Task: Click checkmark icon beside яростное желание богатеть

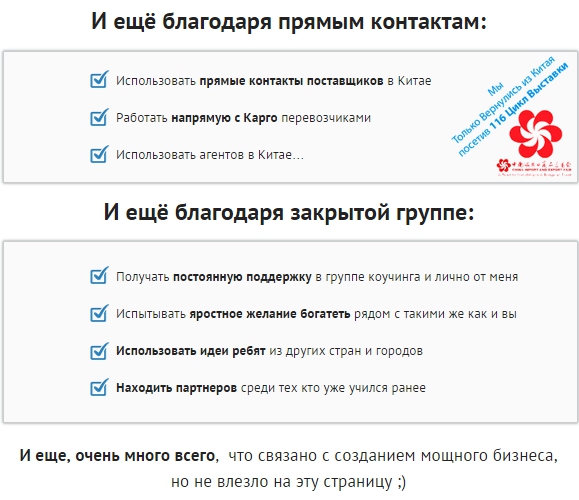Action: pos(99,313)
